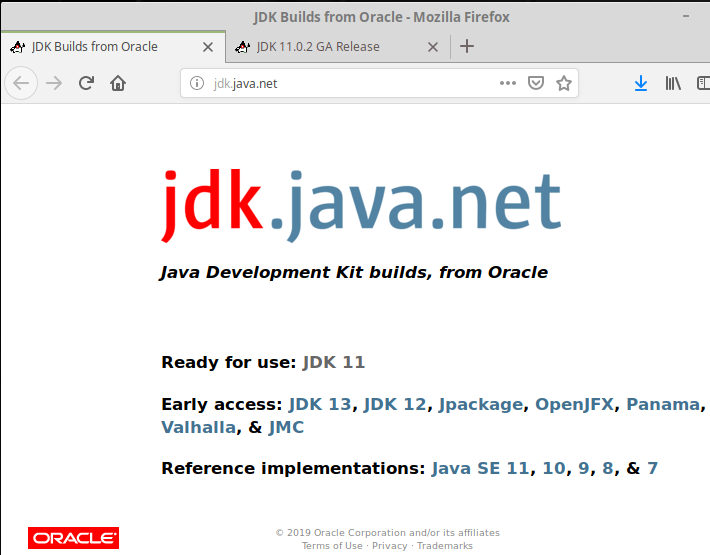Open the JDK 12 early access link

395,404
